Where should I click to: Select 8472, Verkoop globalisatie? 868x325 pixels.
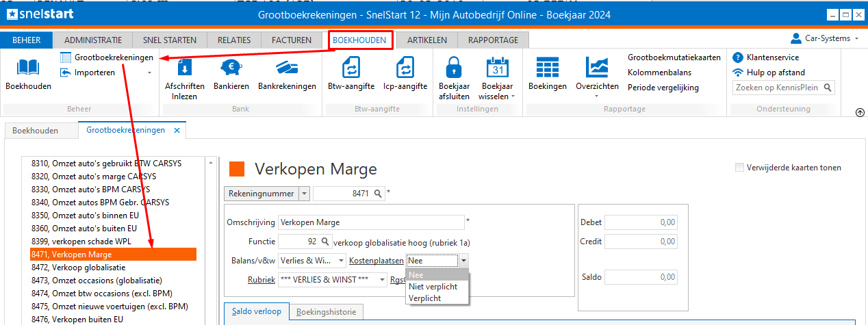point(113,268)
